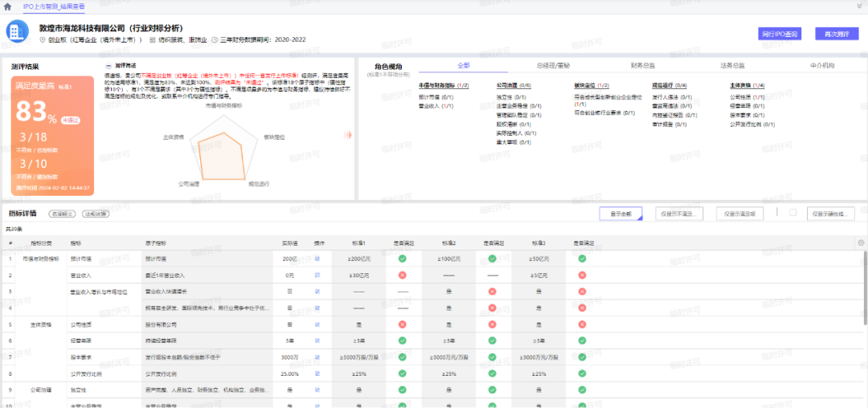
Task: Click the 板块定位 (1/2) category heading
Action: (592, 86)
